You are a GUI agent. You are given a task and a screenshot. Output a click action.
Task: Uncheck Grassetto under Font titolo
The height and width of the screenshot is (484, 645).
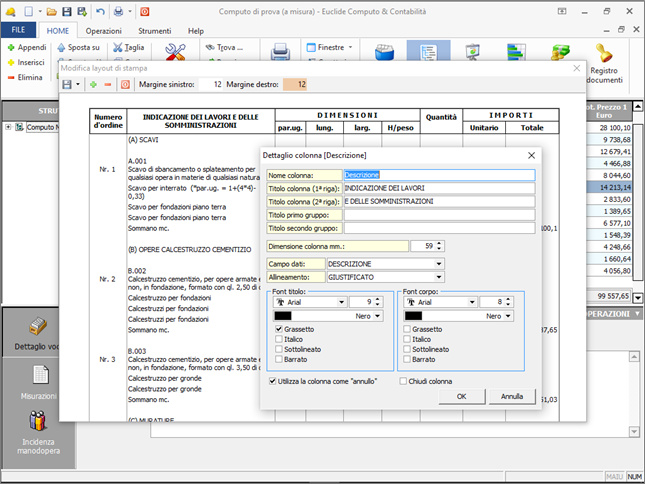pyautogui.click(x=279, y=329)
